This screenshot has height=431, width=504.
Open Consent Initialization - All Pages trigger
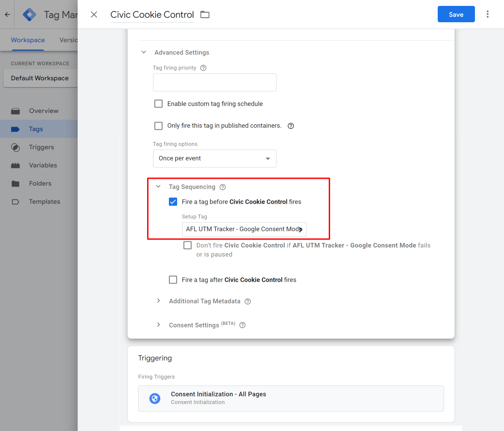(291, 399)
